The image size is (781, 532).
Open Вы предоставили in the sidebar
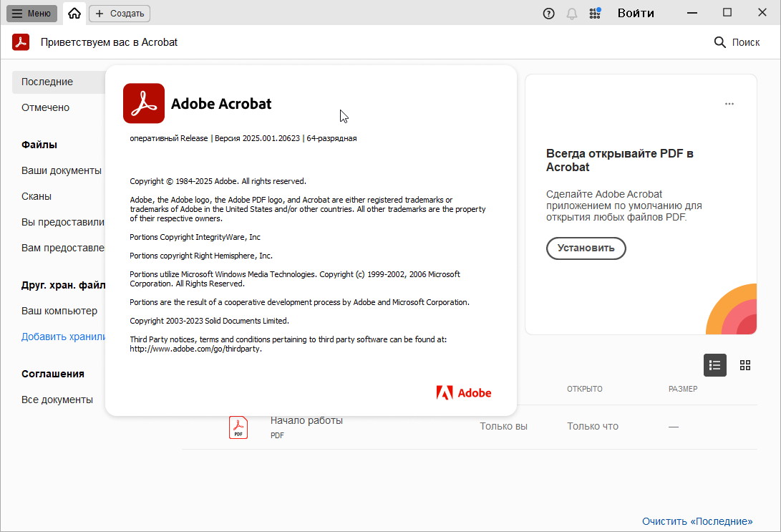pyautogui.click(x=63, y=222)
